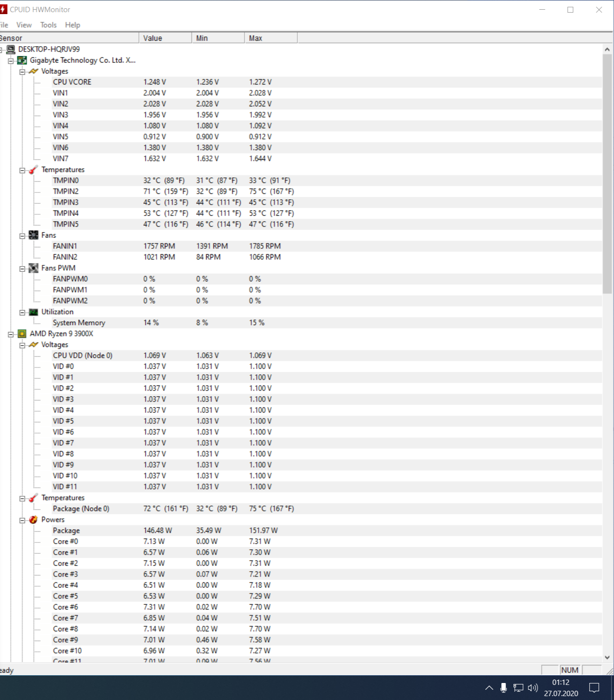Select the VID #5 row

click(327, 421)
